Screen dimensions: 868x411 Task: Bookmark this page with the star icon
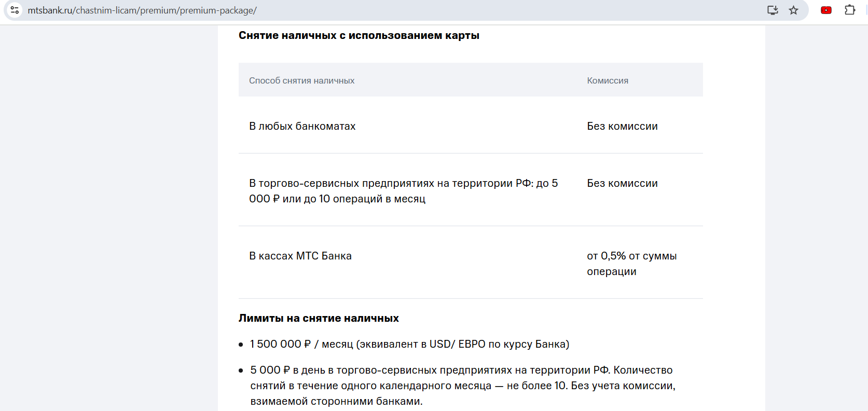tap(793, 10)
